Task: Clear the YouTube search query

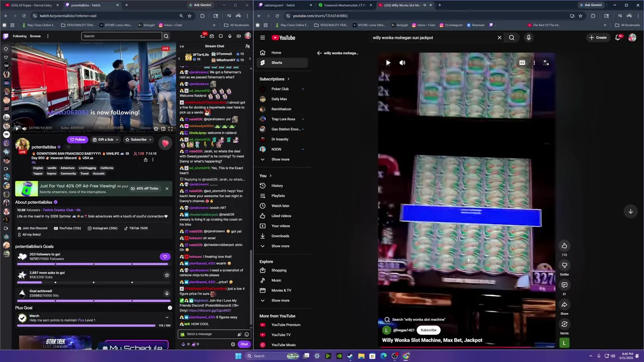Action: [499, 38]
